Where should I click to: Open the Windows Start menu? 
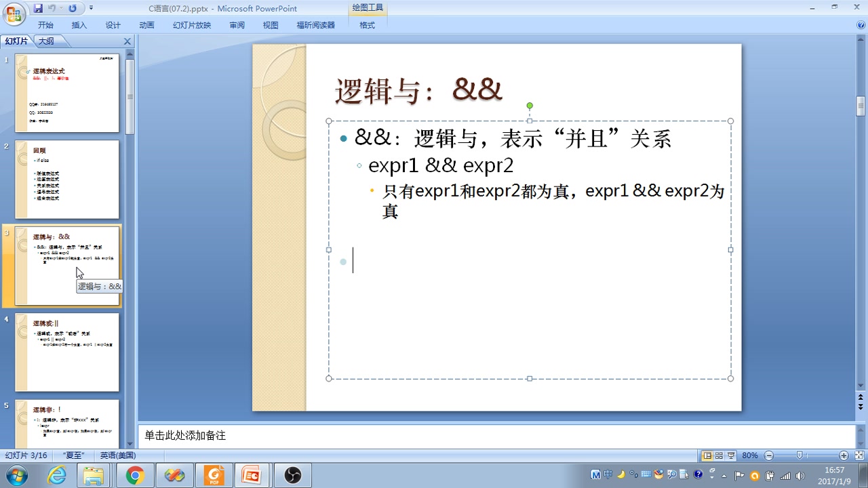coord(16,476)
